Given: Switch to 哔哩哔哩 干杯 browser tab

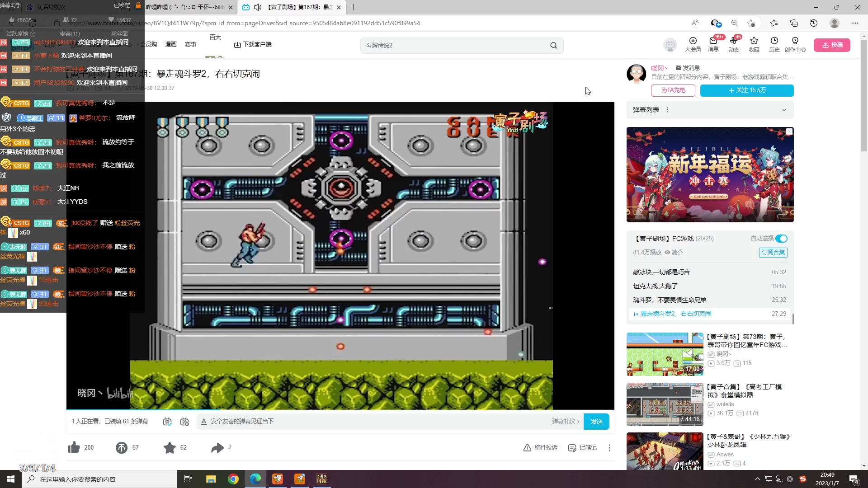Looking at the screenshot, I should (185, 7).
